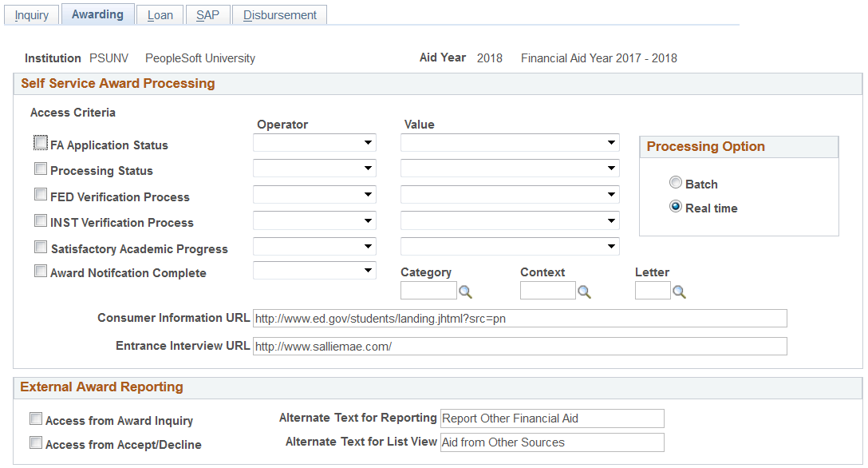Focus the Entrance Interview URL field
This screenshot has width=868, height=468.
click(x=519, y=347)
